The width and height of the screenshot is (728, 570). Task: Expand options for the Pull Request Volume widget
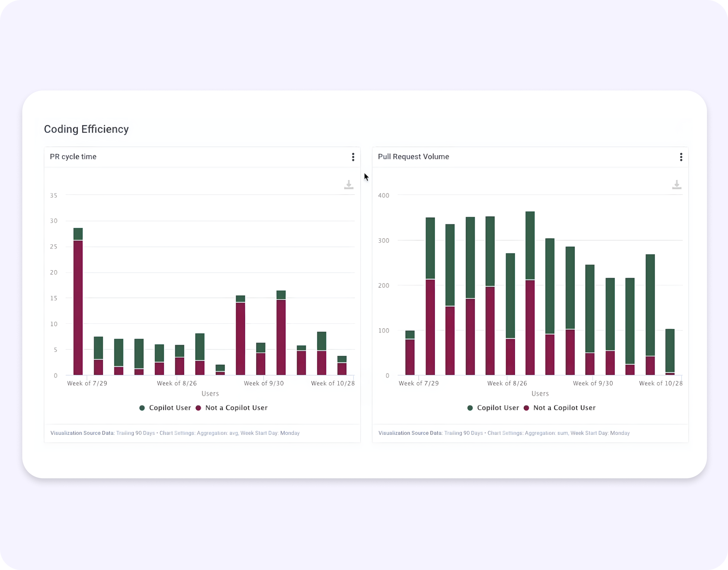tap(682, 157)
